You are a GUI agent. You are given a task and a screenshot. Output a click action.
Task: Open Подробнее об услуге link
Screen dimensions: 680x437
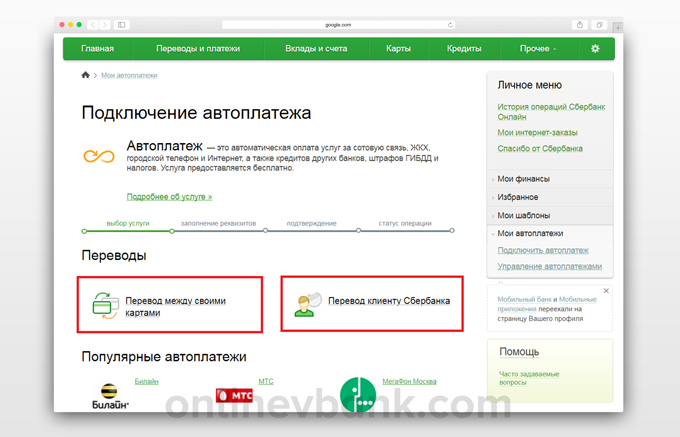point(169,196)
